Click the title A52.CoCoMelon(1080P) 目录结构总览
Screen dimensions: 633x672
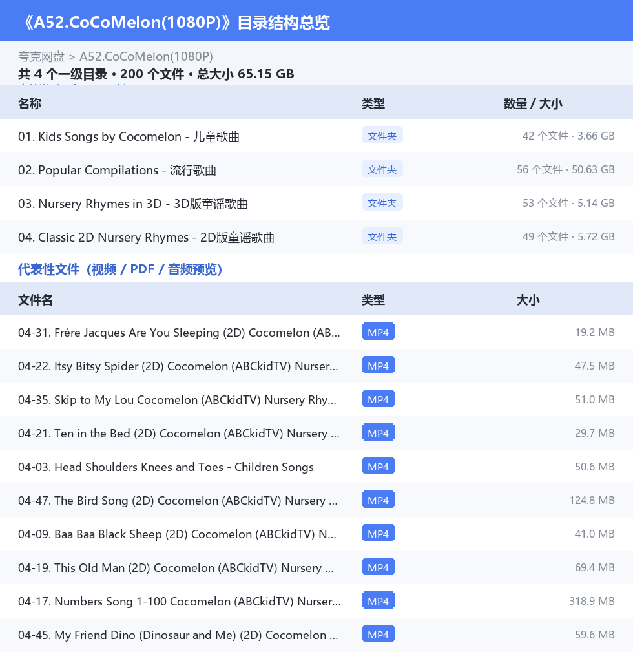[176, 22]
